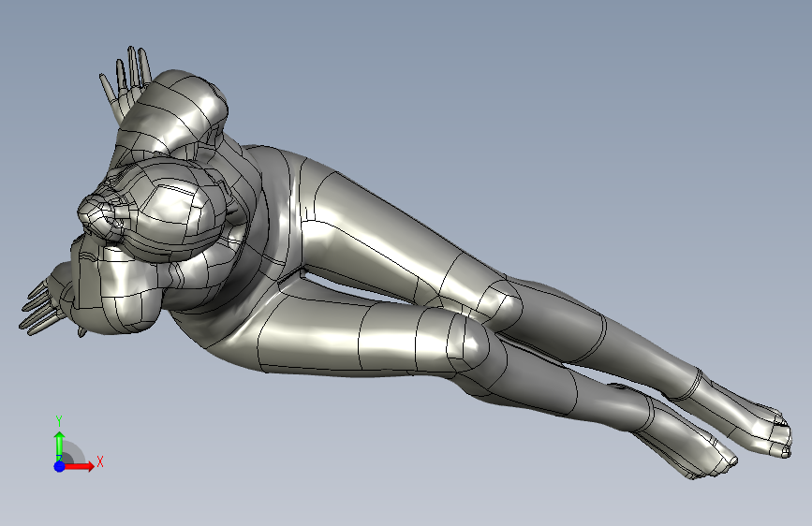
Task: Select the toes of the rearmost foot
Action: (x=782, y=435)
